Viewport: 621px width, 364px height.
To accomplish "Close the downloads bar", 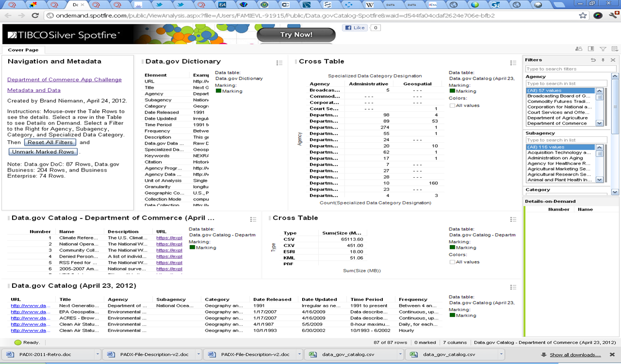I will point(612,355).
